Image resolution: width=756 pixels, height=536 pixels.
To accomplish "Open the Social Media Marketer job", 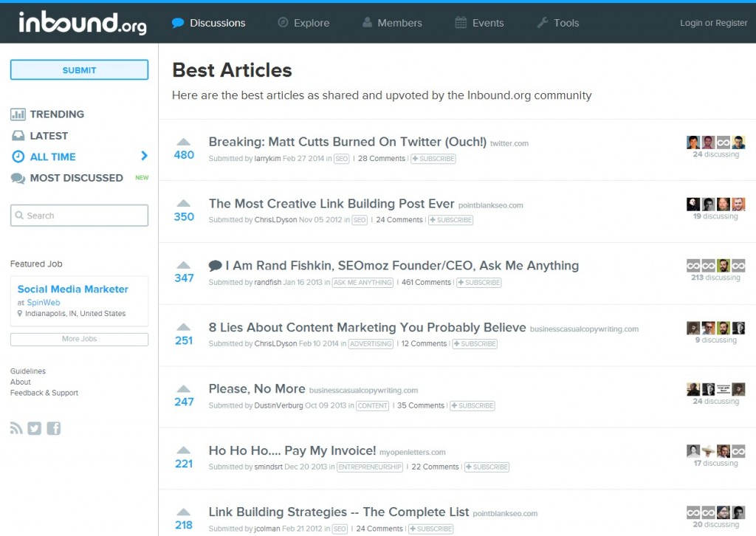I will click(x=73, y=289).
